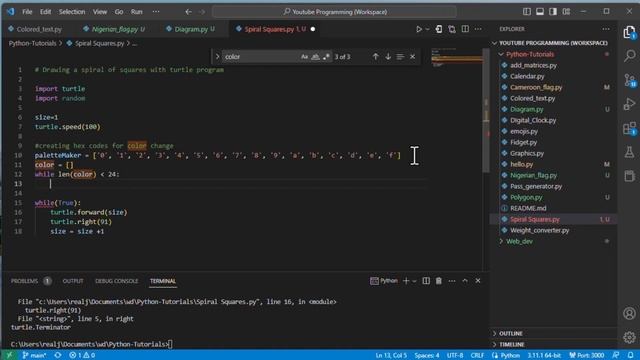
Task: Toggle Match Whole Word option
Action: [x=315, y=57]
